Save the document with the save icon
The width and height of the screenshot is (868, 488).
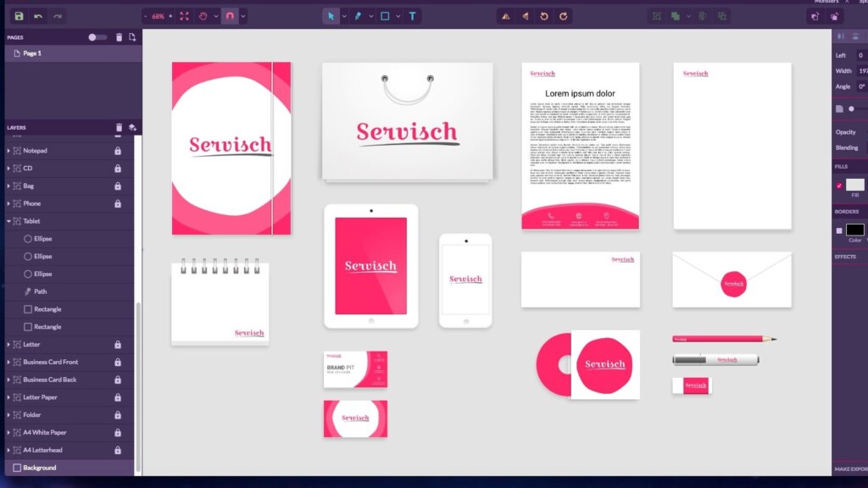pos(19,16)
